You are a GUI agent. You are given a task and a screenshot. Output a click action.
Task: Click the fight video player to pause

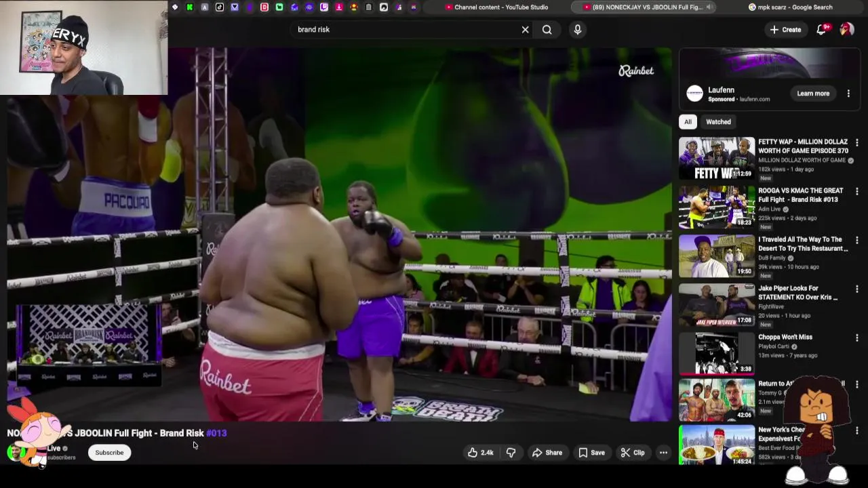coord(339,234)
